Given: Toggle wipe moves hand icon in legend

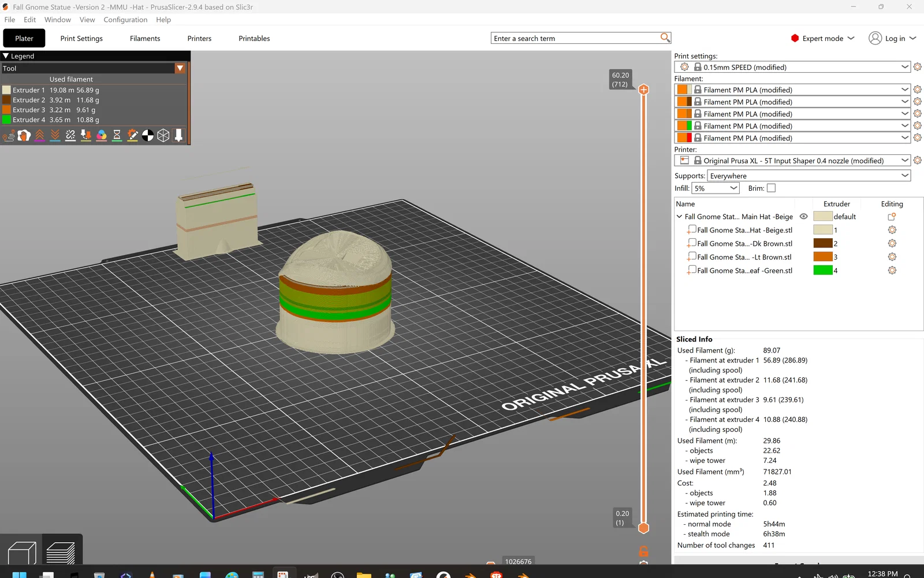Looking at the screenshot, I should click(x=24, y=135).
